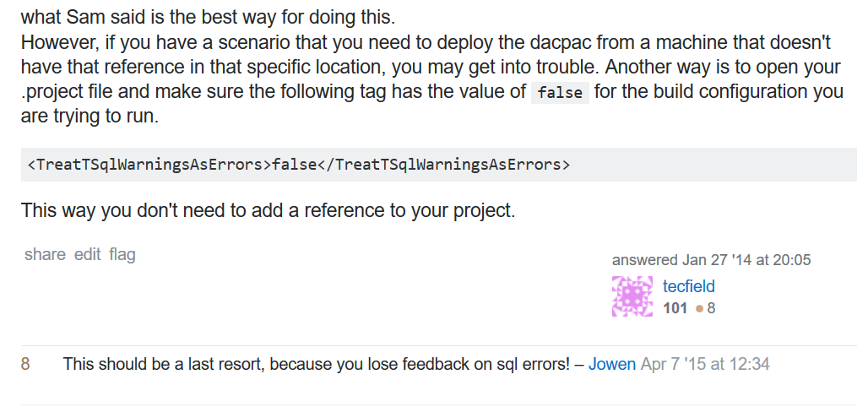Flag this answer
The image size is (868, 407).
pos(122,254)
